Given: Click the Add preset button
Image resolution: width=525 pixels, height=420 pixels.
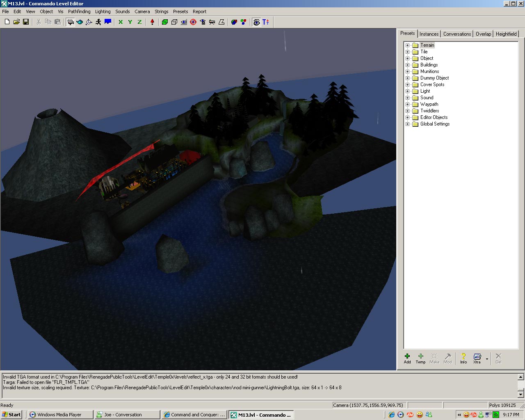Looking at the screenshot, I should pos(407,358).
